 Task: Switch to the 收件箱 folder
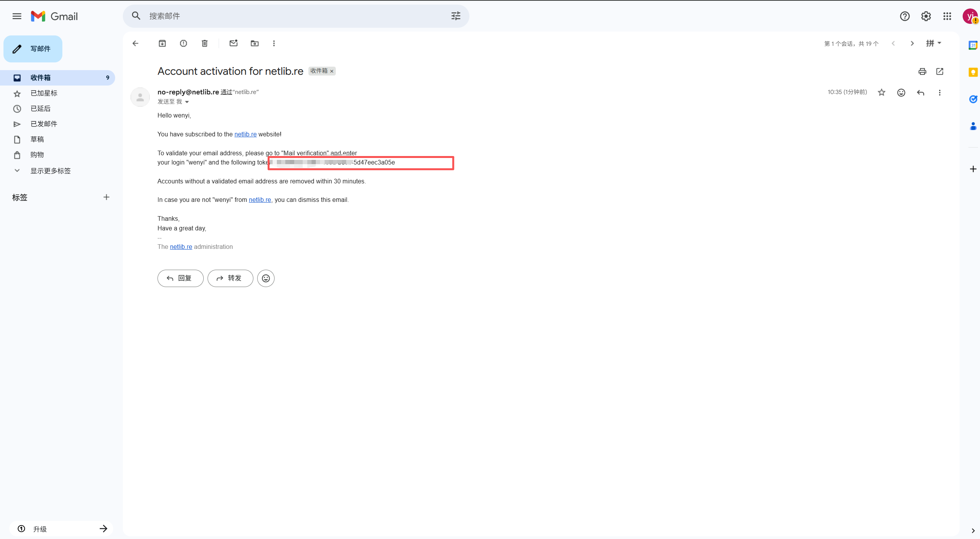[40, 77]
